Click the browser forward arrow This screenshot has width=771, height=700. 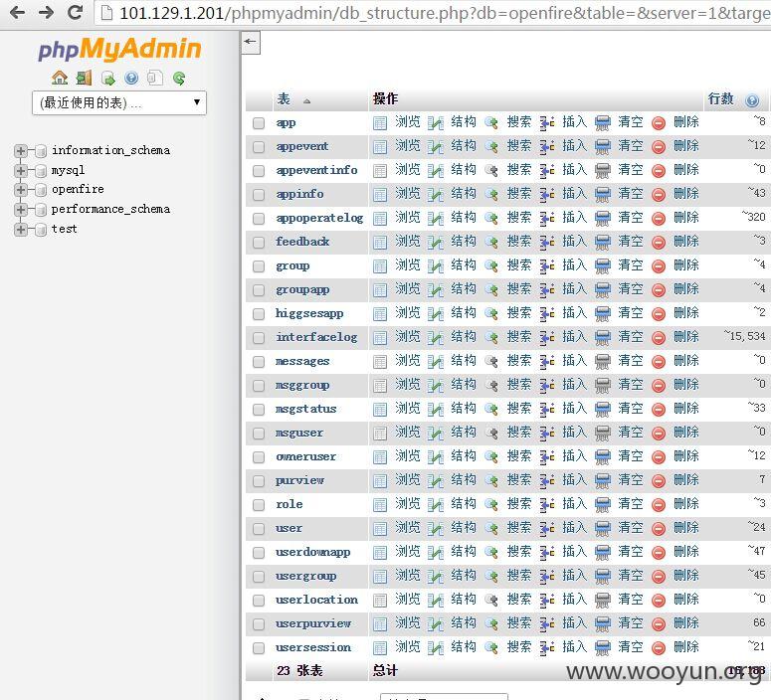(46, 12)
